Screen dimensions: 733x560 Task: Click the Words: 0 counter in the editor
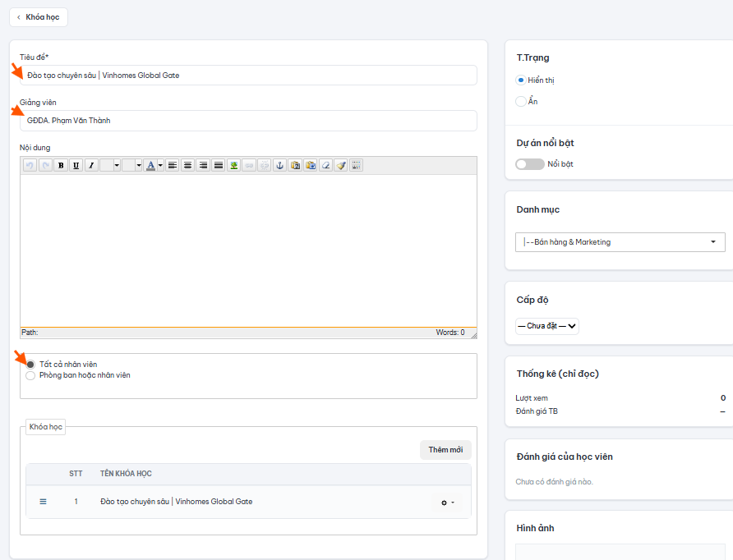click(x=450, y=333)
